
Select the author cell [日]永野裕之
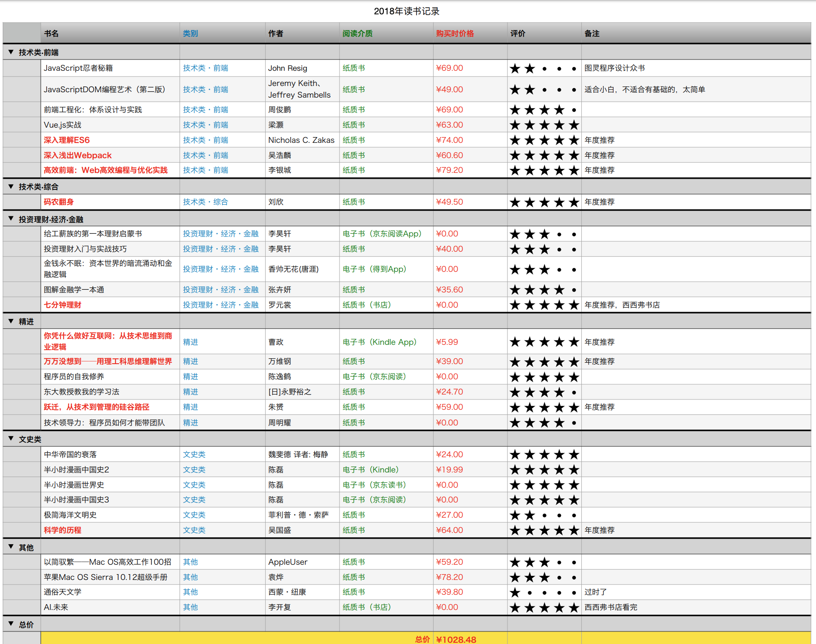coord(302,392)
